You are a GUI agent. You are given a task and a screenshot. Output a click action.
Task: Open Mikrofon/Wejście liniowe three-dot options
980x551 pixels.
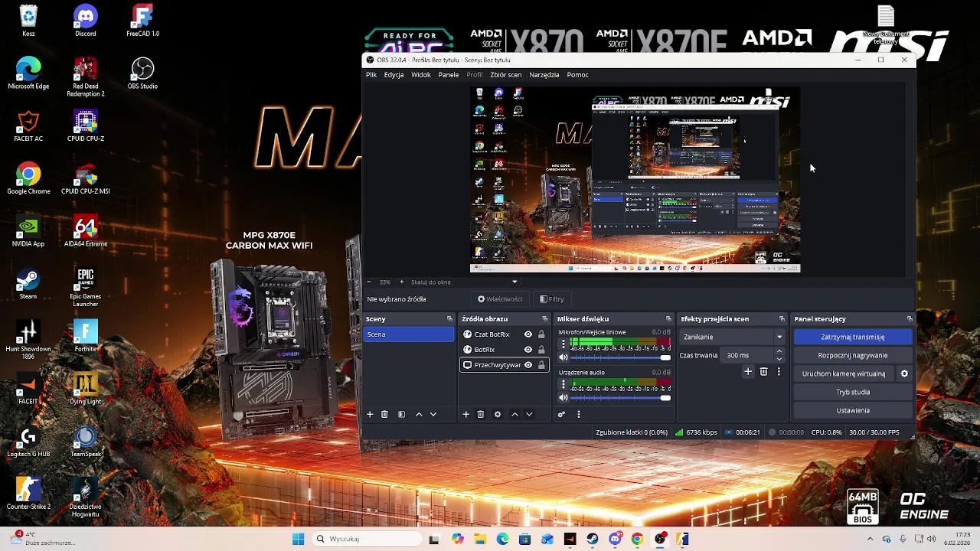click(563, 344)
